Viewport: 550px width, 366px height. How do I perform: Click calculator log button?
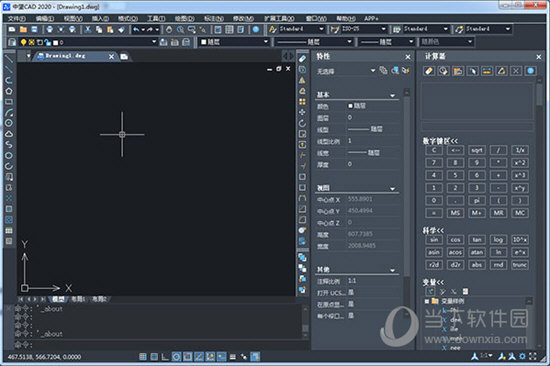click(x=498, y=240)
